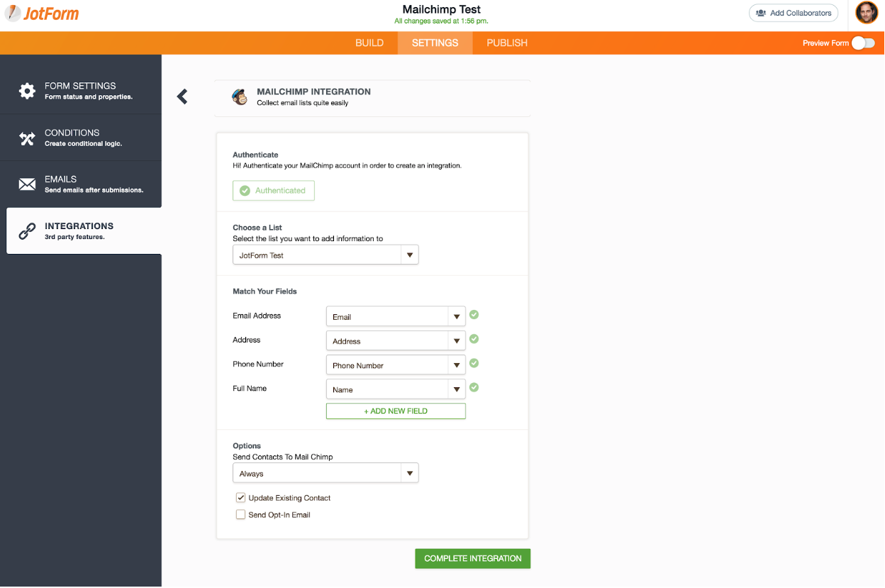The height and width of the screenshot is (588, 885).
Task: Open the user profile avatar
Action: 866,13
